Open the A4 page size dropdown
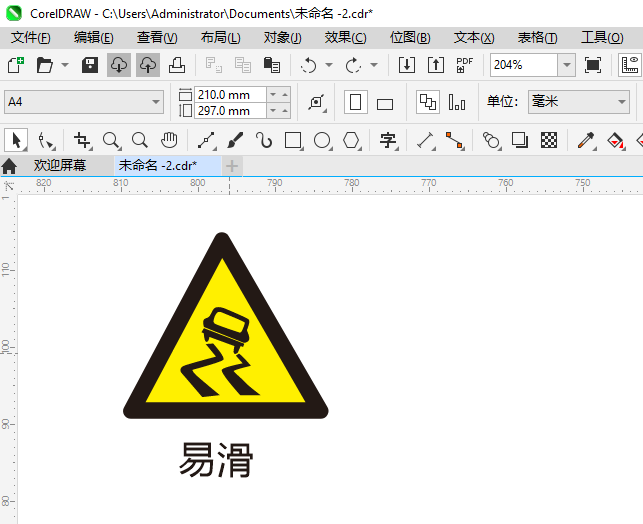643x524 pixels. pyautogui.click(x=84, y=102)
